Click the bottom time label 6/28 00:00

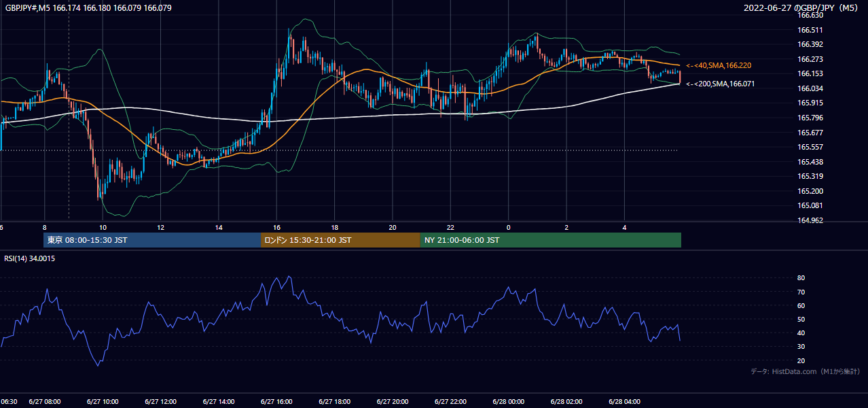pyautogui.click(x=509, y=401)
